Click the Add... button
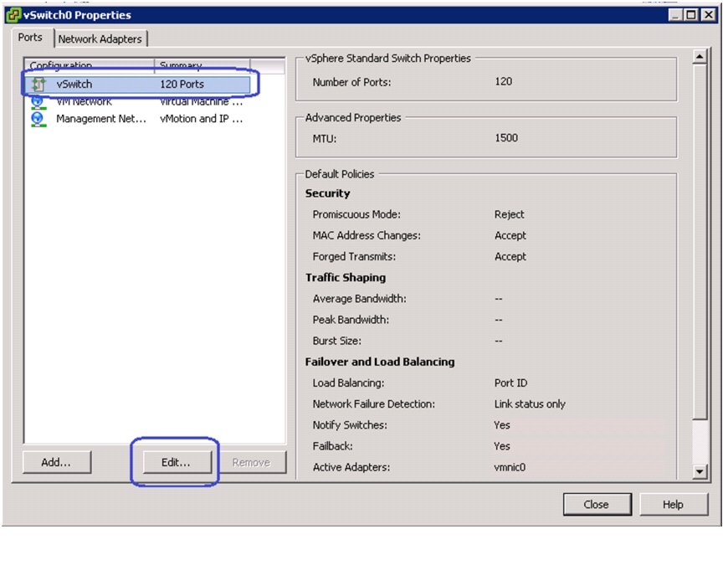728x565 pixels. 56,462
